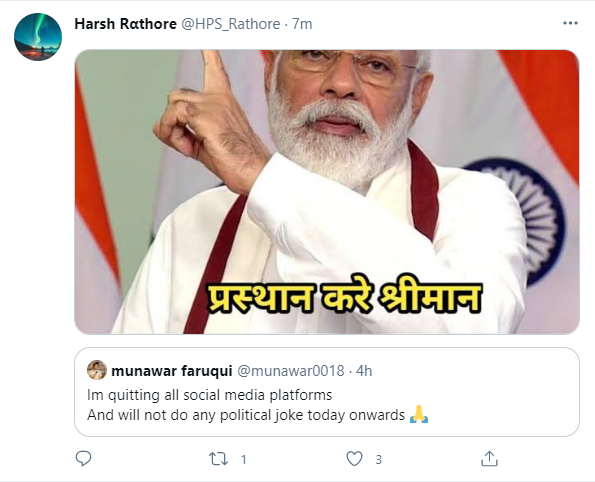Open Harsh Rathore's profile avatar
Image resolution: width=595 pixels, height=482 pixels.
point(38,37)
